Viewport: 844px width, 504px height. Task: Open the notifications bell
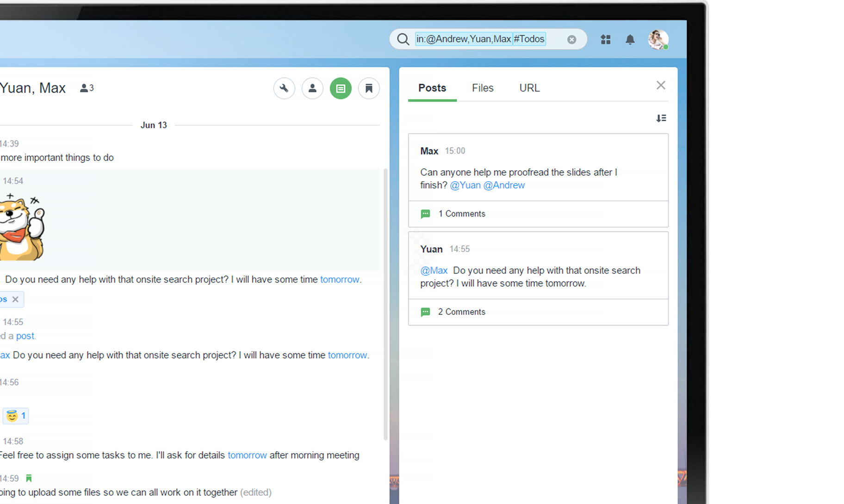tap(630, 40)
